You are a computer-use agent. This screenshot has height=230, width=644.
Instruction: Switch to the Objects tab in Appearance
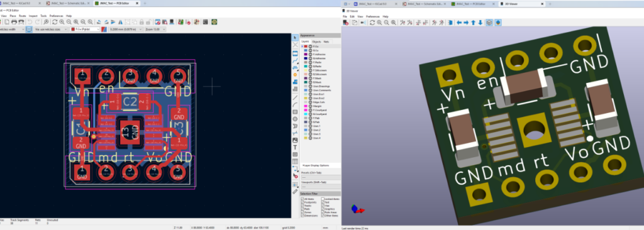coord(317,41)
